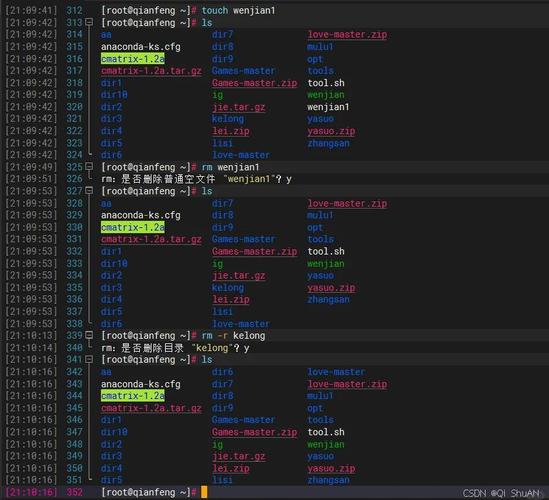Click 'zhangsan' on line 336
This screenshot has height=500, width=549.
coord(328,299)
